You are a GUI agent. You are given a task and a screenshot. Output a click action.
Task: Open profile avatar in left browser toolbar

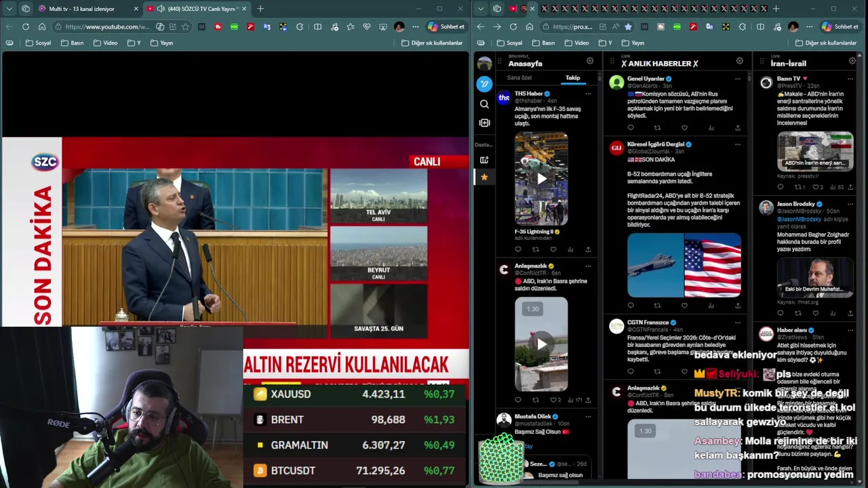click(399, 26)
